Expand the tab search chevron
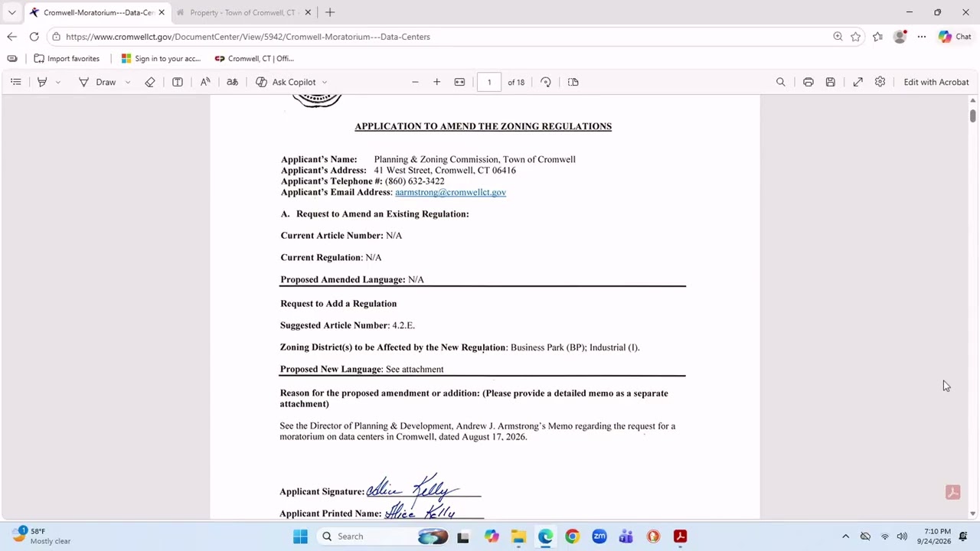The width and height of the screenshot is (980, 551). (11, 12)
